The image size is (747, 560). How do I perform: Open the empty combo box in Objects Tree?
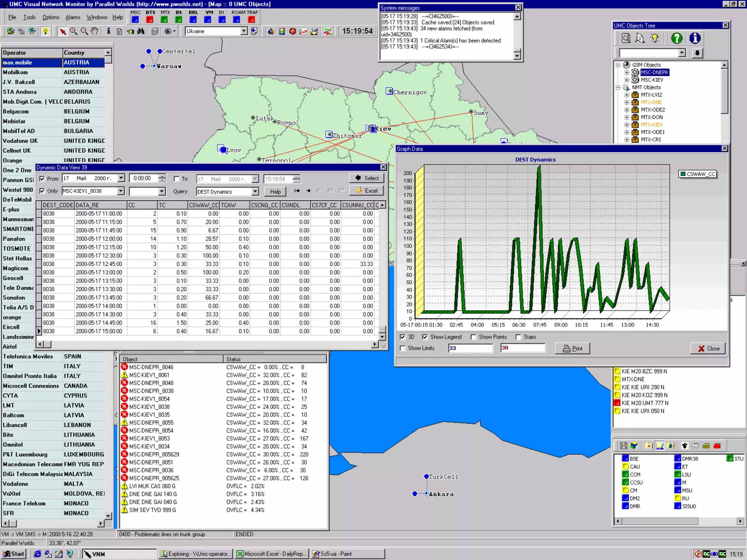coord(682,53)
